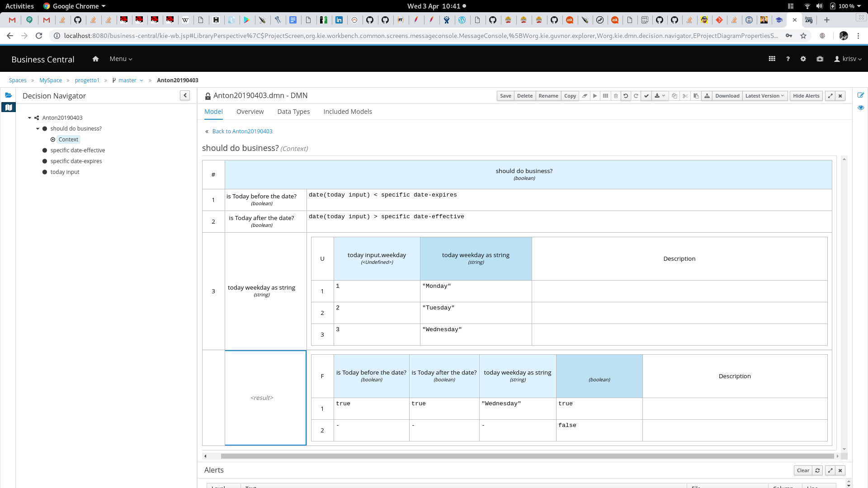Click the eraser clear icon in toolbar
This screenshot has width=868, height=488.
[x=585, y=96]
